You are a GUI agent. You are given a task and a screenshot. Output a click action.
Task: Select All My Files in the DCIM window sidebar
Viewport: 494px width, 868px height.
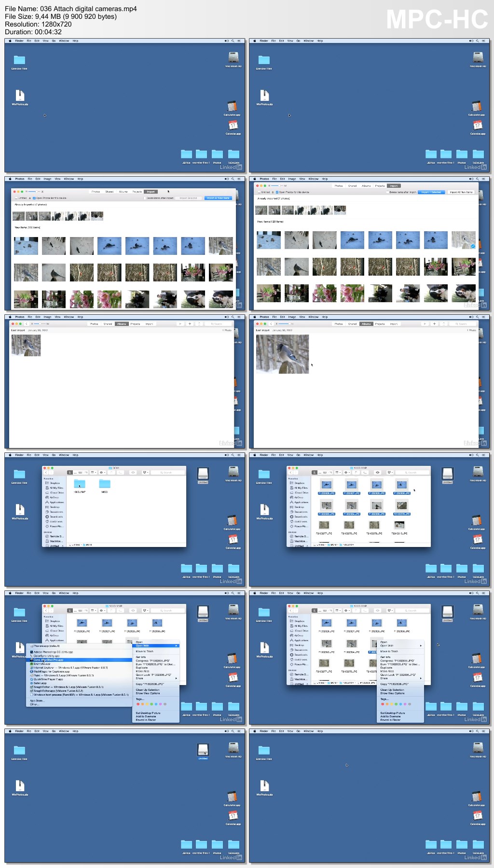56,488
